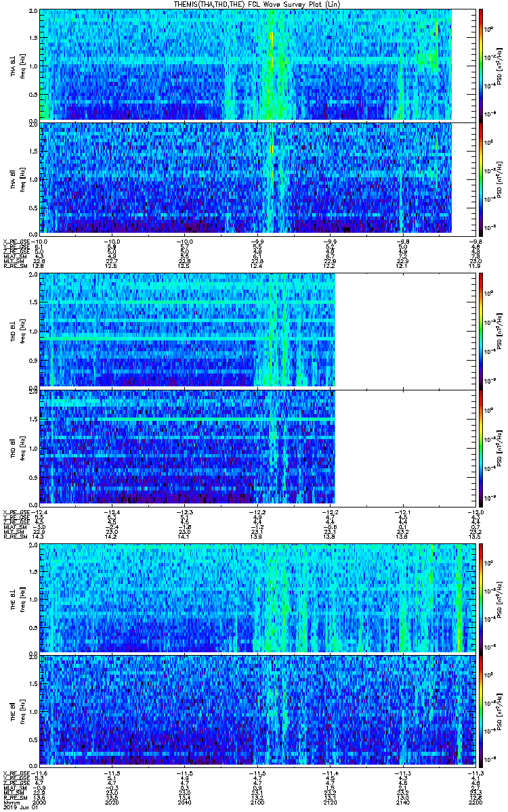Viewport: 508px width, 812px height.
Task: Click the 'THA B|| freq [Hz]' axis label
Action: (x=17, y=178)
